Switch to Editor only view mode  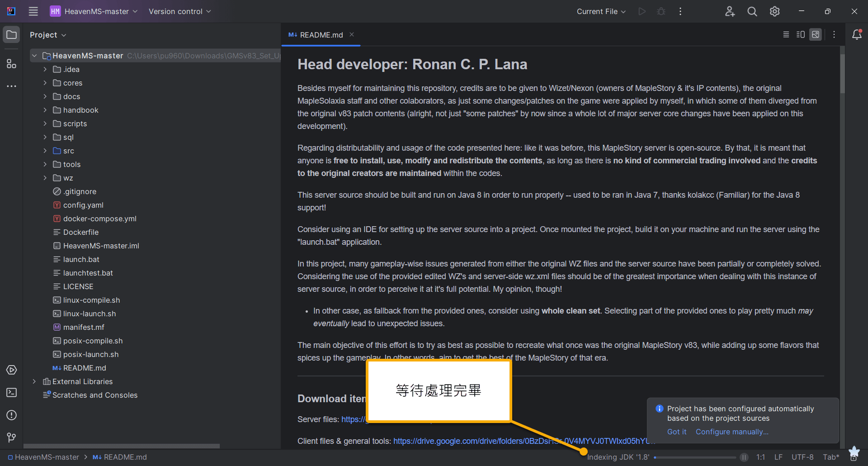coord(786,35)
